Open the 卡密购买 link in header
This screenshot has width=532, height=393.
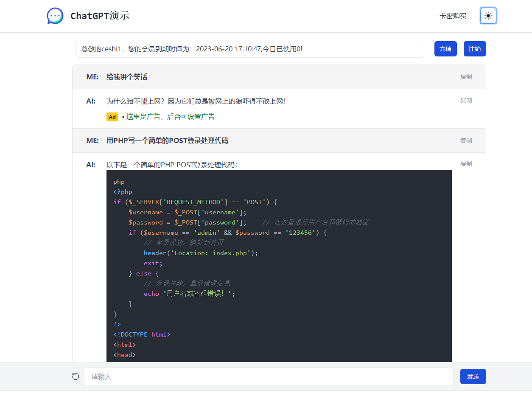coord(453,16)
